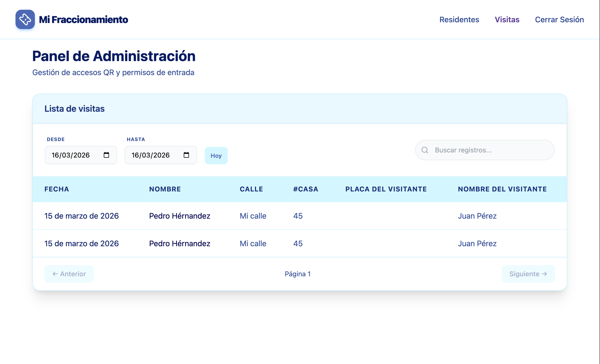Image resolution: width=600 pixels, height=364 pixels.
Task: Click the Gestión de accesos QR subtitle
Action: pyautogui.click(x=113, y=72)
